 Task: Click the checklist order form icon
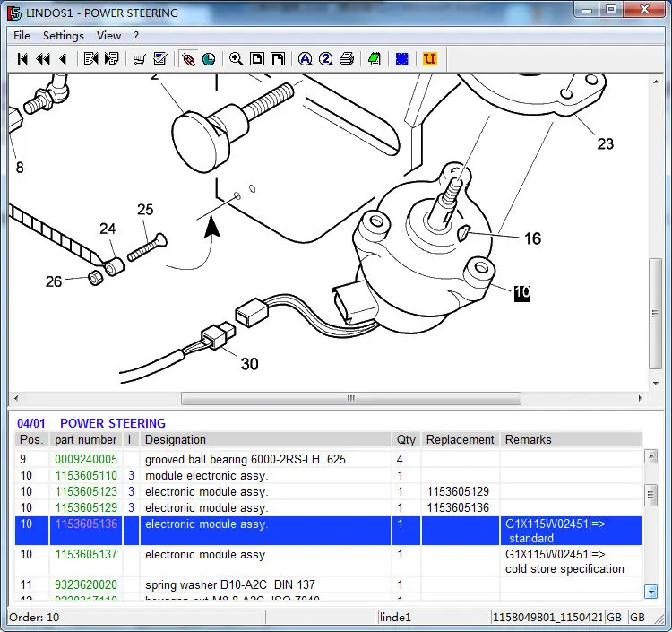(160, 59)
